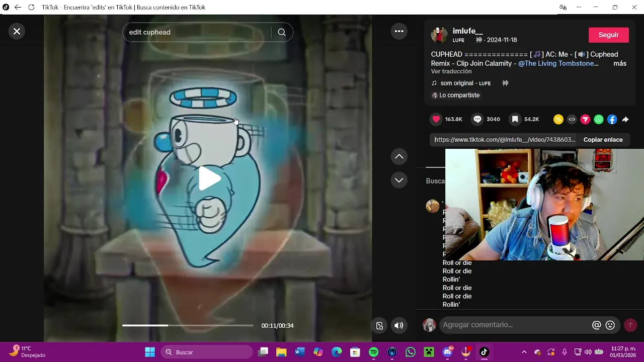The image size is (644, 362).
Task: Go to the previous video with up chevron
Action: click(x=399, y=156)
